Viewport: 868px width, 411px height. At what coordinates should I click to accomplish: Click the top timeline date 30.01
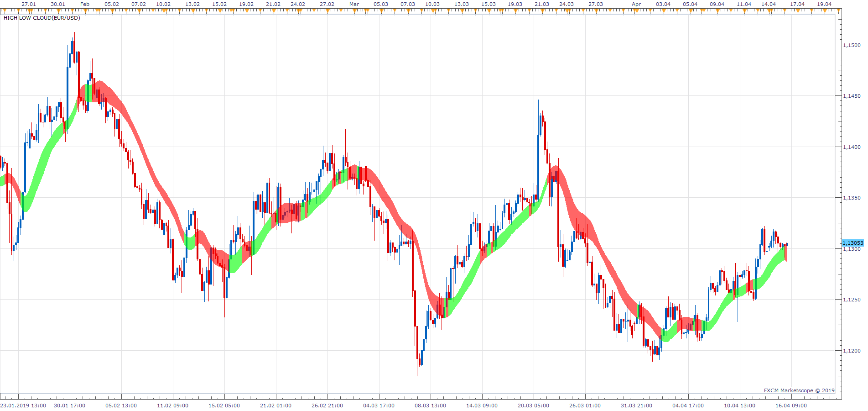point(58,4)
